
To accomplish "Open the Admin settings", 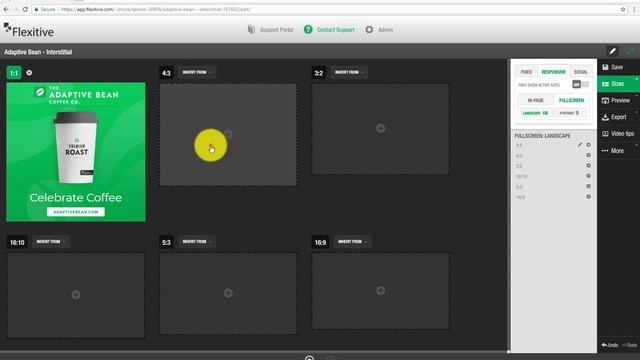I will tap(385, 30).
